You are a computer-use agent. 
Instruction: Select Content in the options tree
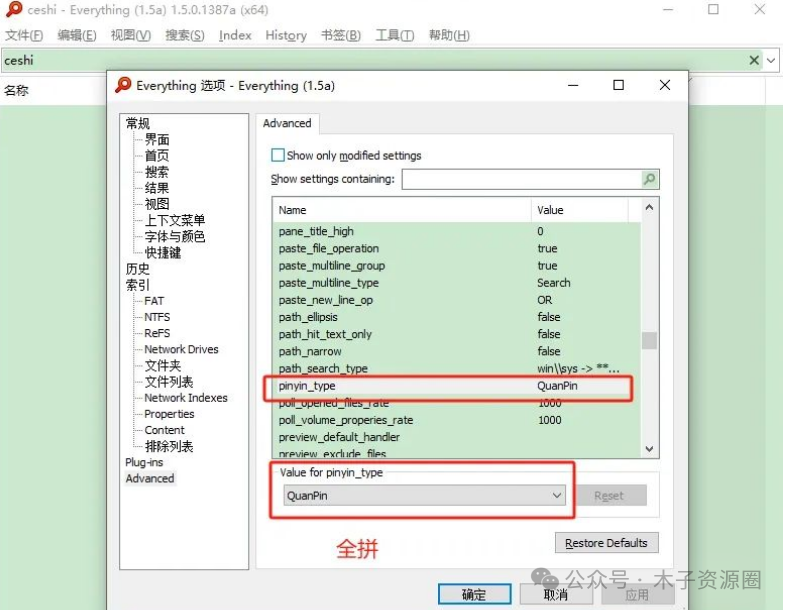(x=164, y=430)
